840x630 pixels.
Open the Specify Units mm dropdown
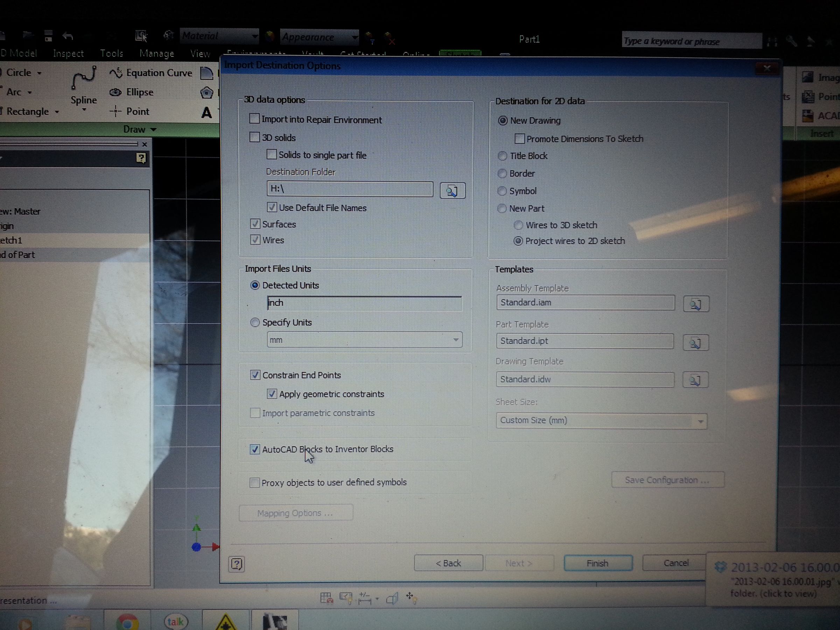point(456,339)
